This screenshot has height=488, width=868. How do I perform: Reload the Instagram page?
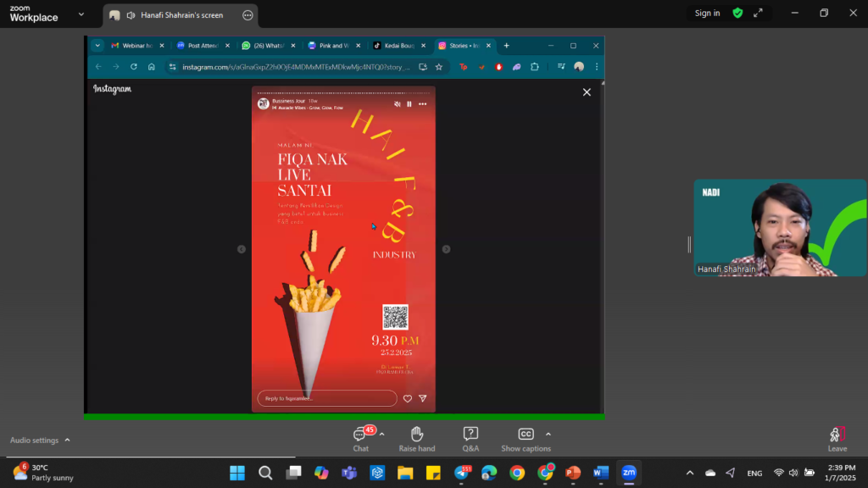point(133,67)
